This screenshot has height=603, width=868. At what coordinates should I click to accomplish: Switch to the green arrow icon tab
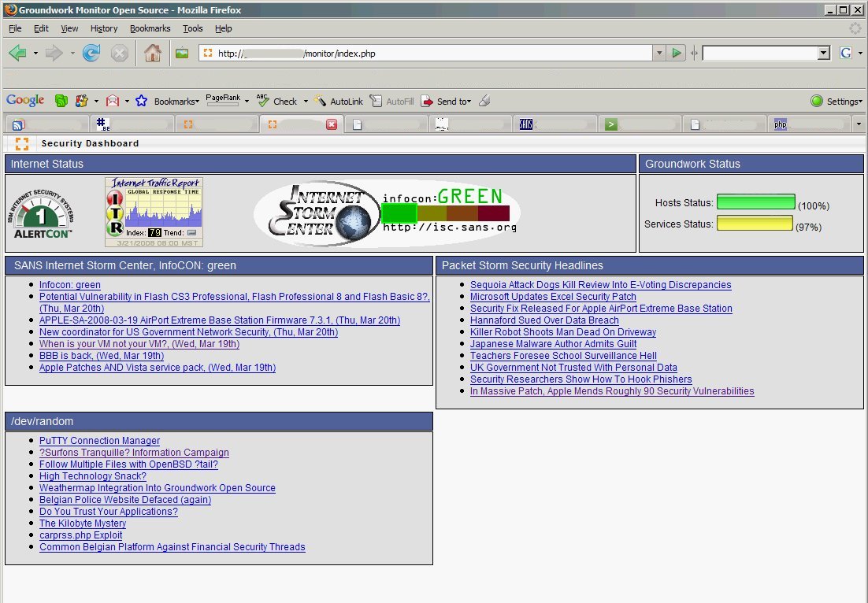640,124
